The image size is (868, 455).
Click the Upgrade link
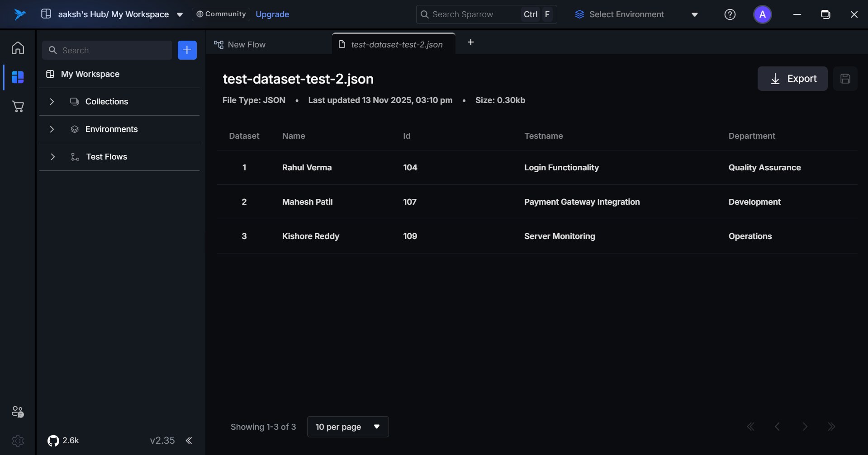[x=272, y=14]
